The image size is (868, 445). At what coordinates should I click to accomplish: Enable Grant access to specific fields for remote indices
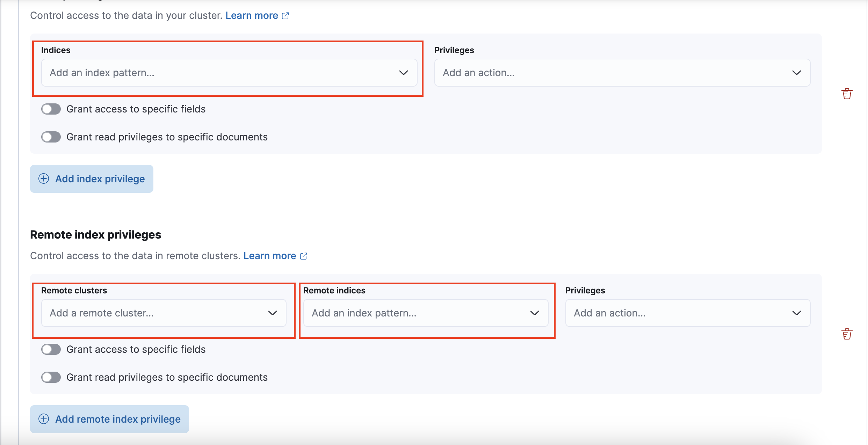click(51, 349)
